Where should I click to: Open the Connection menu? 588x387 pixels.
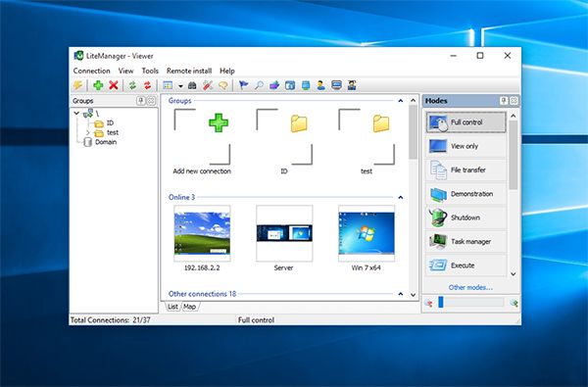pos(91,71)
